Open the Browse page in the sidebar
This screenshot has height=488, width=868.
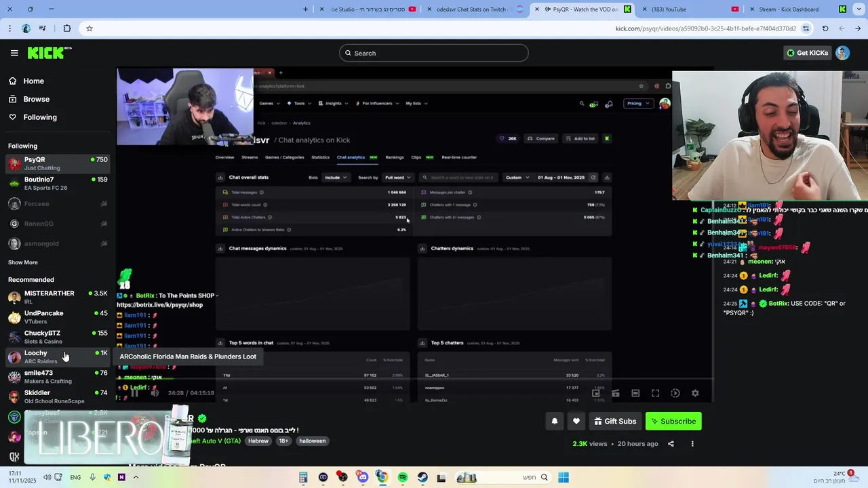[x=36, y=99]
